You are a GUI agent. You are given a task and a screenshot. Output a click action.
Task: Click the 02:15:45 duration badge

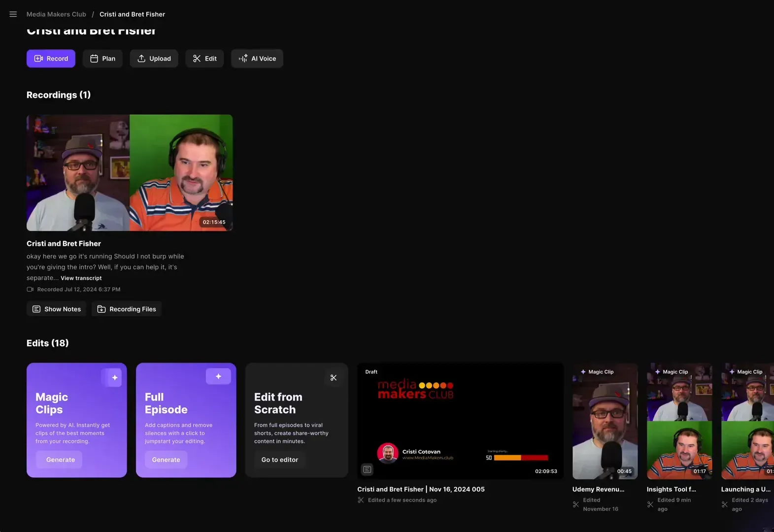coord(214,222)
